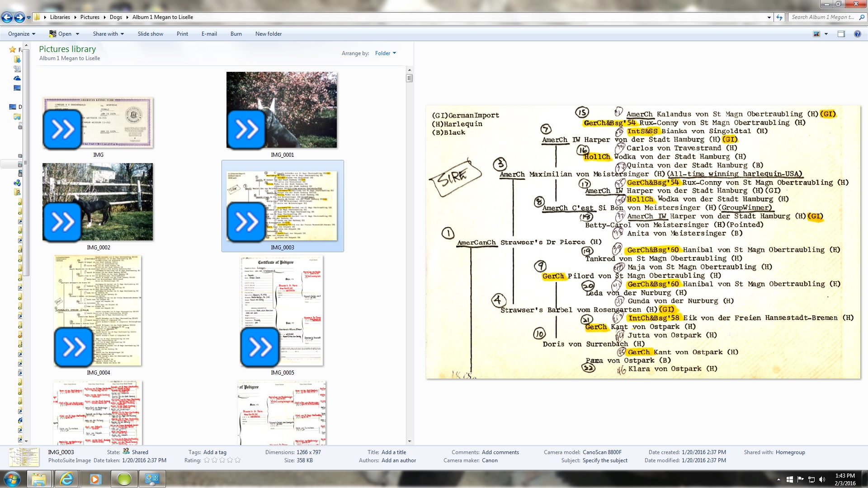868x488 pixels.
Task: Click E-mail in the toolbar
Action: (x=209, y=34)
